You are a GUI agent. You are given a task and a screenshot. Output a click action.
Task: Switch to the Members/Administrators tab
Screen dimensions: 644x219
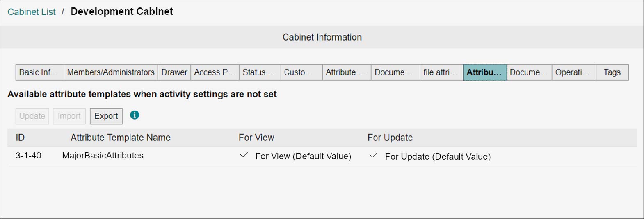tap(111, 72)
